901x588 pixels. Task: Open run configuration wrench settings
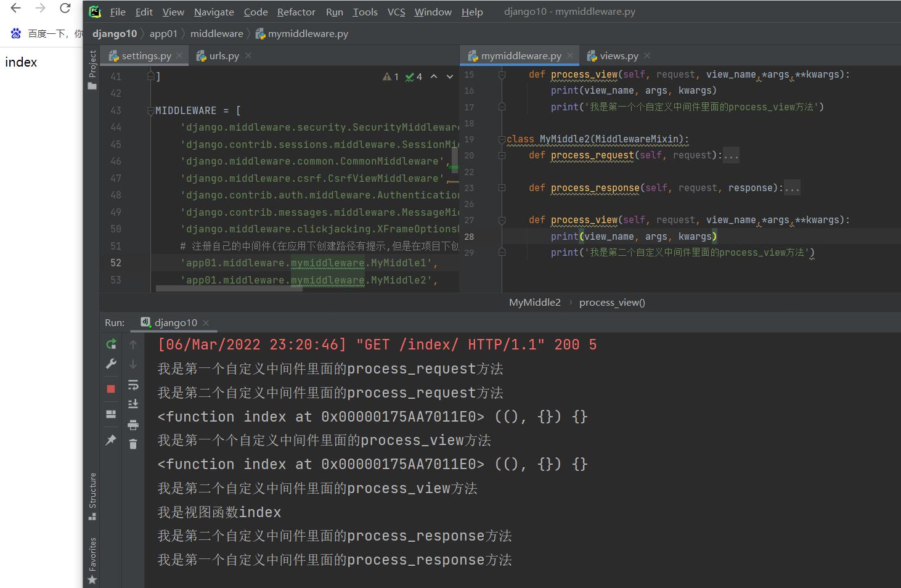(111, 364)
